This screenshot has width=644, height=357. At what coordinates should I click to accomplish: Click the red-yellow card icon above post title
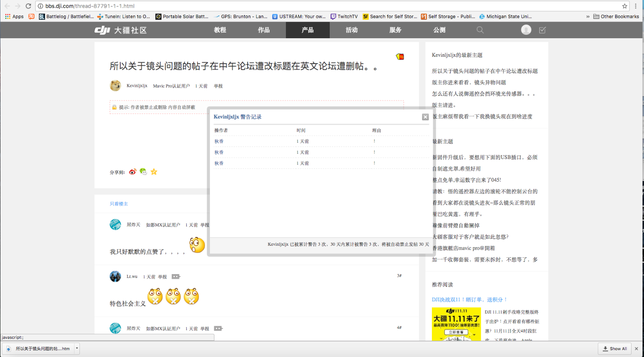click(400, 56)
